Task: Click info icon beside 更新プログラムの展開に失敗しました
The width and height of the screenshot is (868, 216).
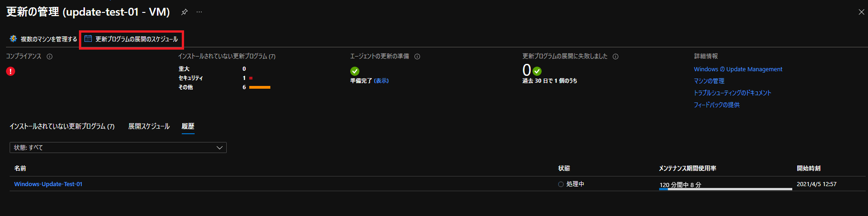Action: [x=616, y=57]
